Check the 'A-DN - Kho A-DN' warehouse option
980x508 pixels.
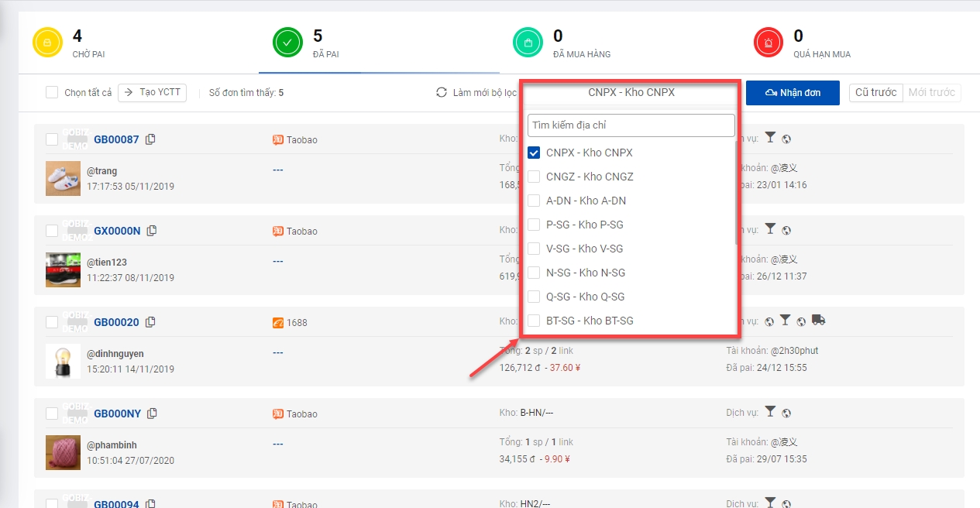534,201
